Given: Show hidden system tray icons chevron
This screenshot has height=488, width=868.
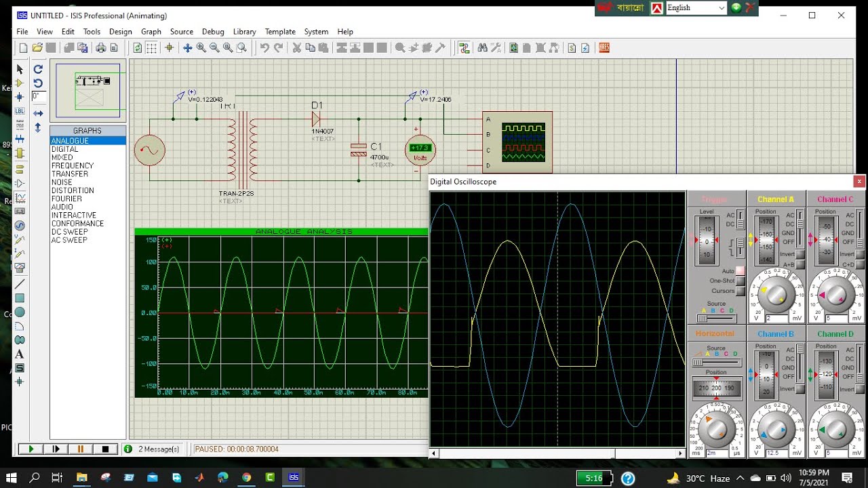Looking at the screenshot, I should 741,478.
